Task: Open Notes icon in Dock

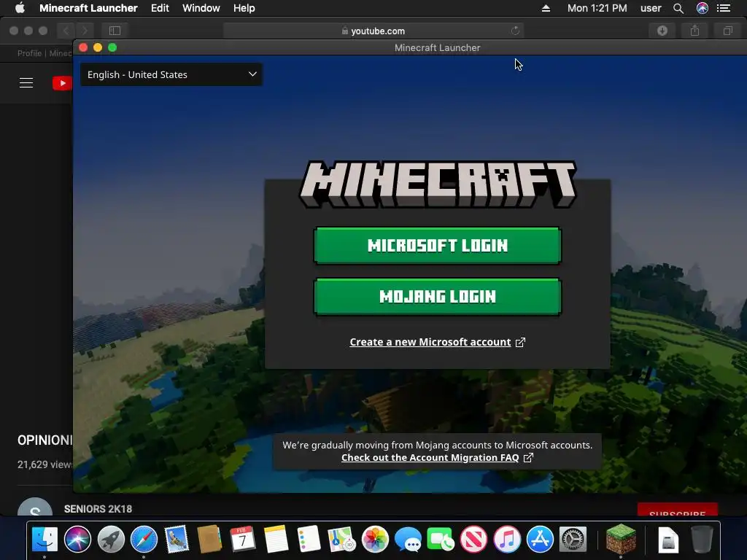Action: (x=276, y=540)
